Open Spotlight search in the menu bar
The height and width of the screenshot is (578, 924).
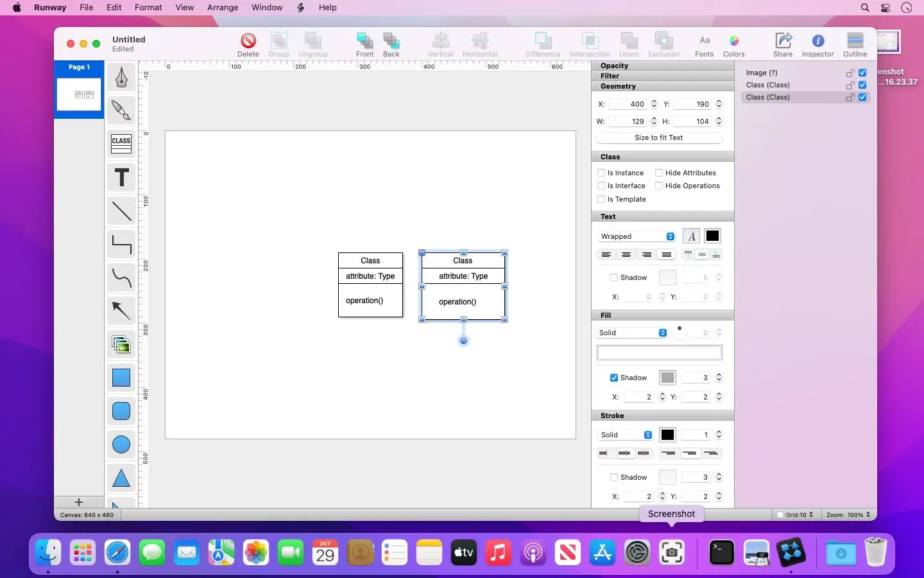point(865,8)
